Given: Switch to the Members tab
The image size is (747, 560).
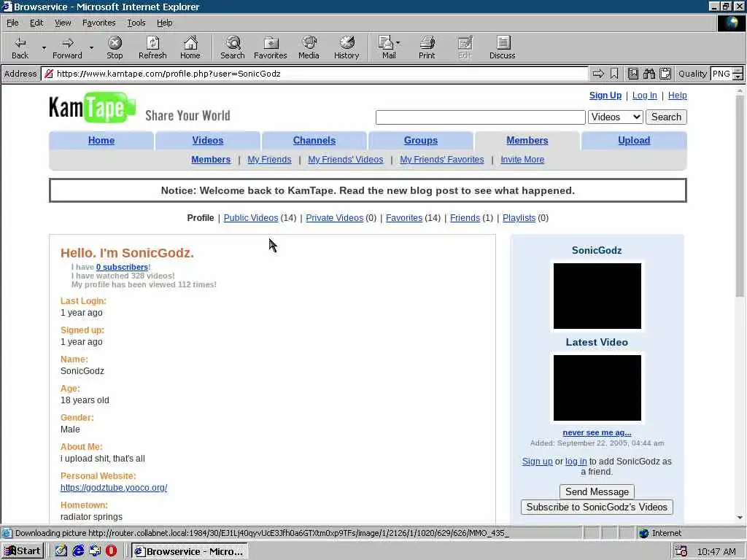Looking at the screenshot, I should coord(527,141).
